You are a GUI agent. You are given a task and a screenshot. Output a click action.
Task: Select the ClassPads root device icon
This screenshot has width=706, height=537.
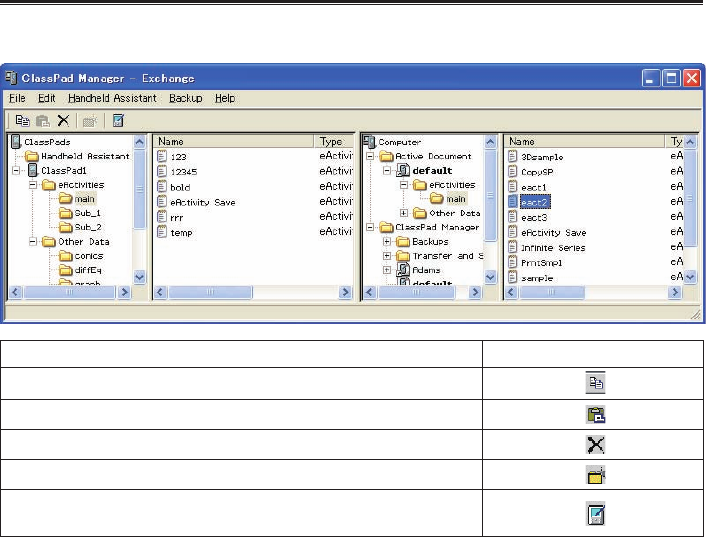point(16,142)
